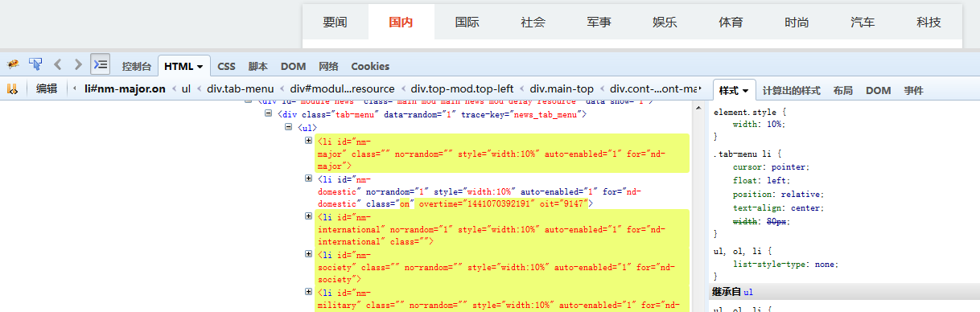Collapse the ul node
This screenshot has width=980, height=312.
pyautogui.click(x=289, y=127)
